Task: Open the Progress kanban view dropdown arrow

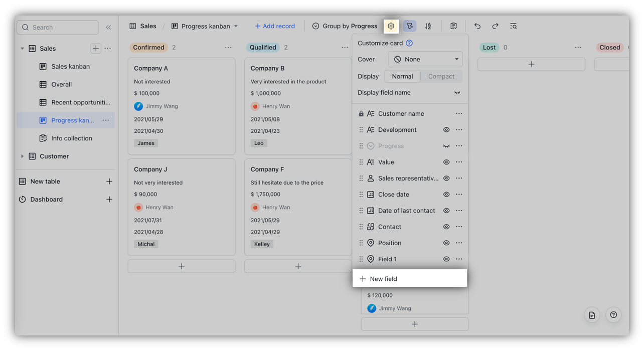Action: pos(236,26)
